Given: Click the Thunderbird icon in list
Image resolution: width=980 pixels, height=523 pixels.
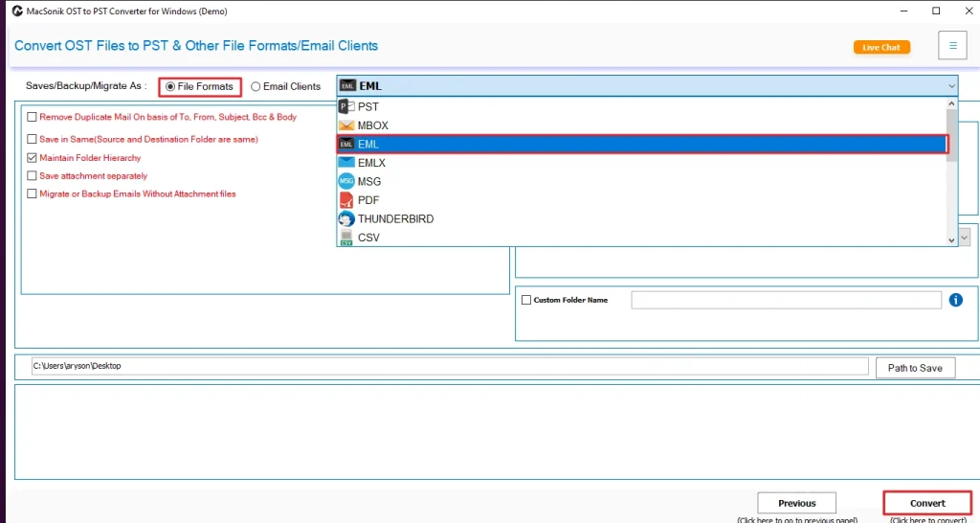Looking at the screenshot, I should 346,218.
